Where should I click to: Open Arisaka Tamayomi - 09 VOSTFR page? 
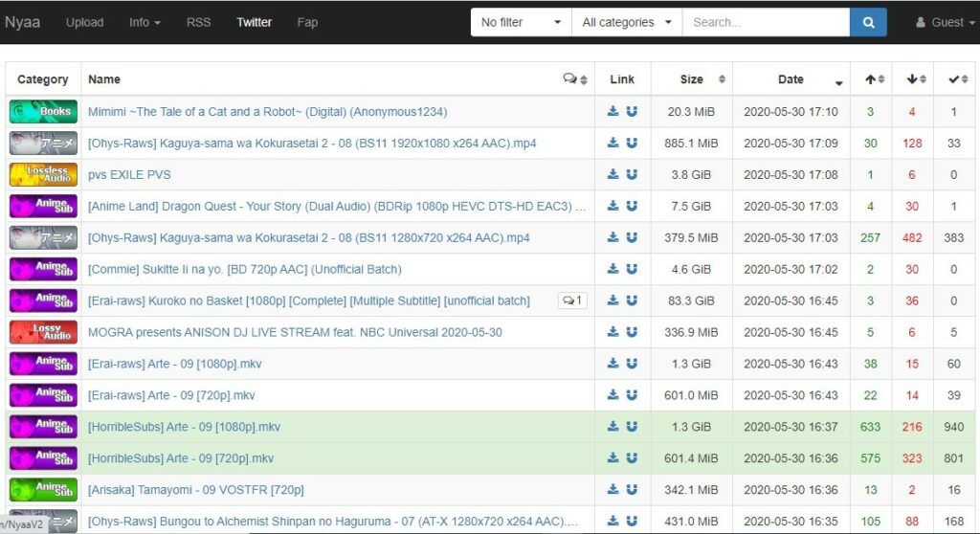(x=195, y=490)
